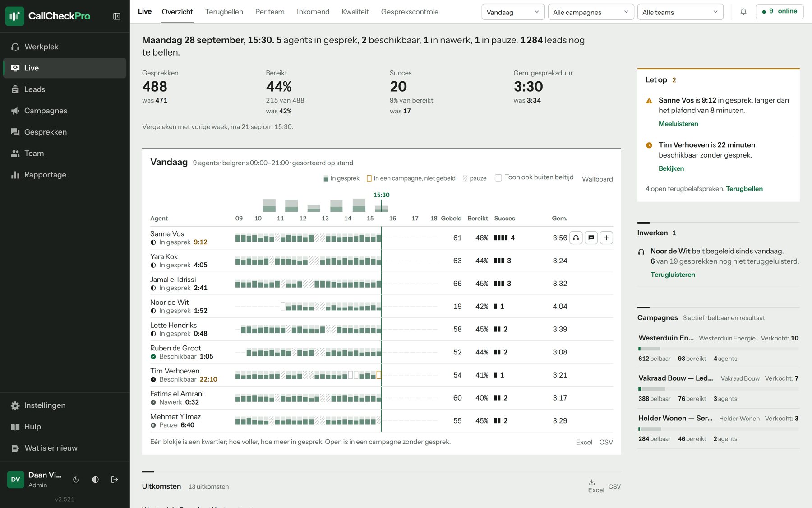
Task: Open Wat is er nieuw
Action: (65, 448)
